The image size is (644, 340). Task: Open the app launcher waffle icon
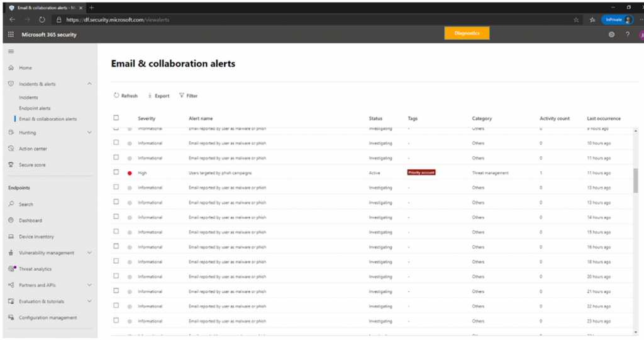[x=11, y=35]
